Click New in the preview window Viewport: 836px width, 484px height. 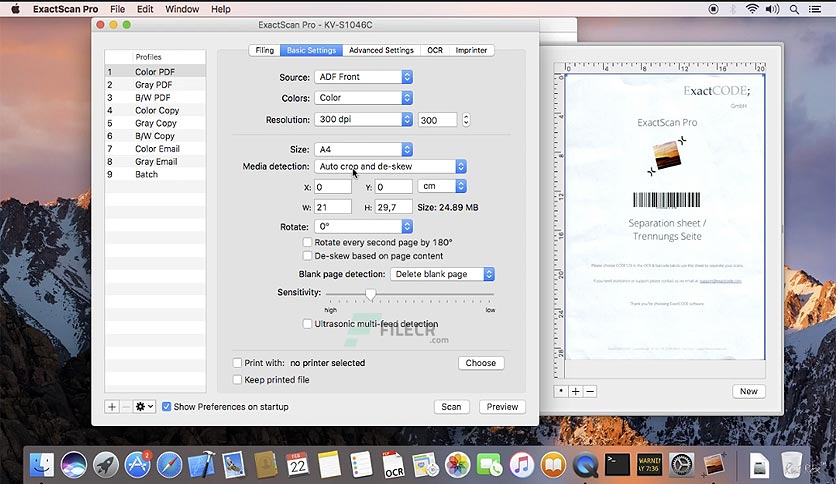749,391
